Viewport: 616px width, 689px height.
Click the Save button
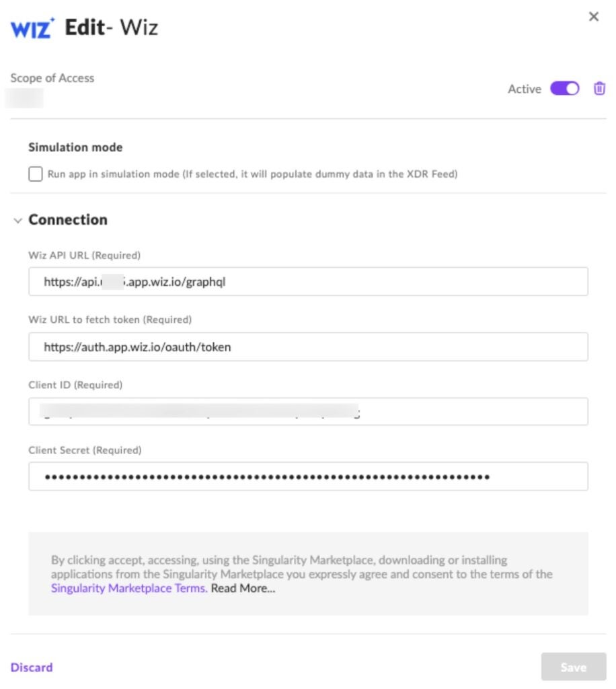pyautogui.click(x=572, y=667)
